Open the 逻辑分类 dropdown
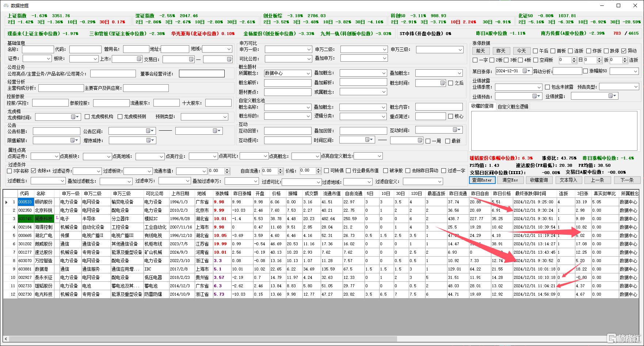The height and width of the screenshot is (346, 644). (384, 116)
